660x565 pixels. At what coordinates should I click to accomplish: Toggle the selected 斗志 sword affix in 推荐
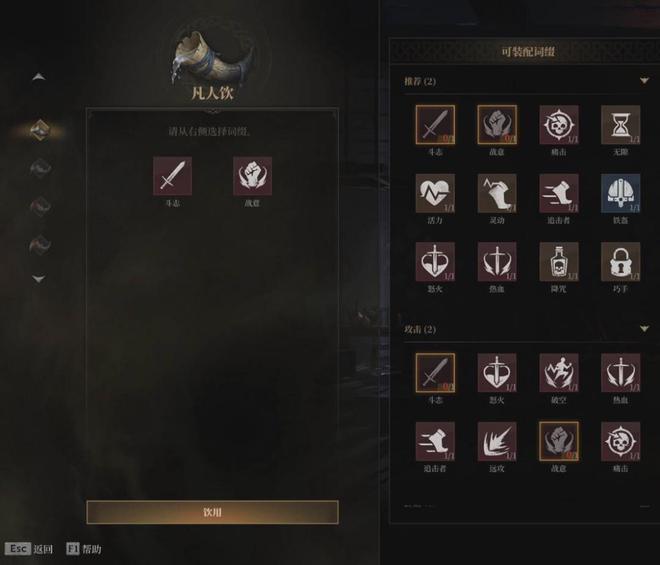(435, 125)
